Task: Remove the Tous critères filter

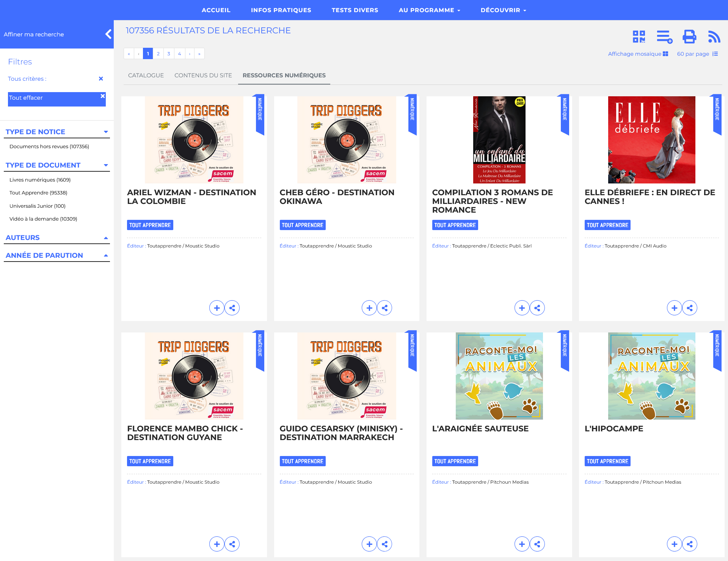Action: (101, 79)
